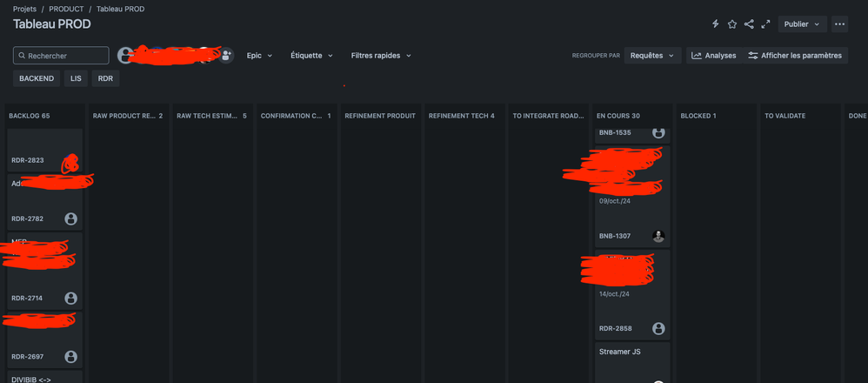Click the share board icon
This screenshot has height=383, width=868.
(x=749, y=24)
